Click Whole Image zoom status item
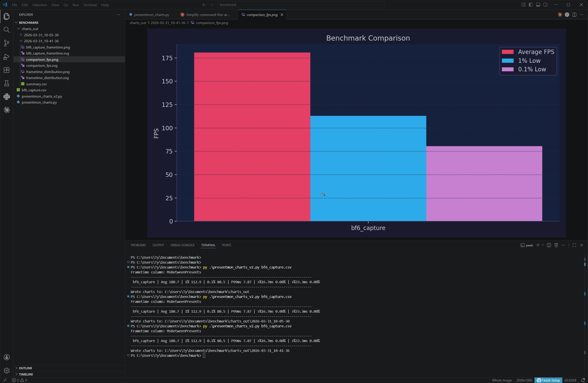The height and width of the screenshot is (383, 588). [x=502, y=380]
